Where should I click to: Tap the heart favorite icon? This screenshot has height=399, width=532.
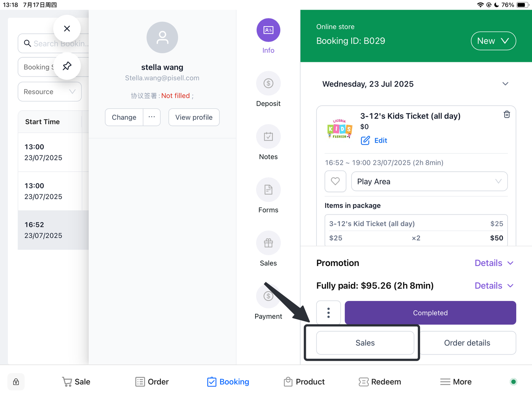tap(335, 181)
